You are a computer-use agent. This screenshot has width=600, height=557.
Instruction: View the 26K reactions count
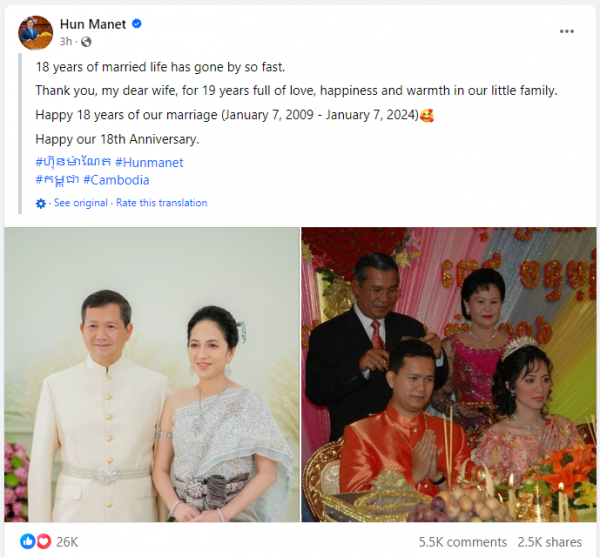[67, 542]
